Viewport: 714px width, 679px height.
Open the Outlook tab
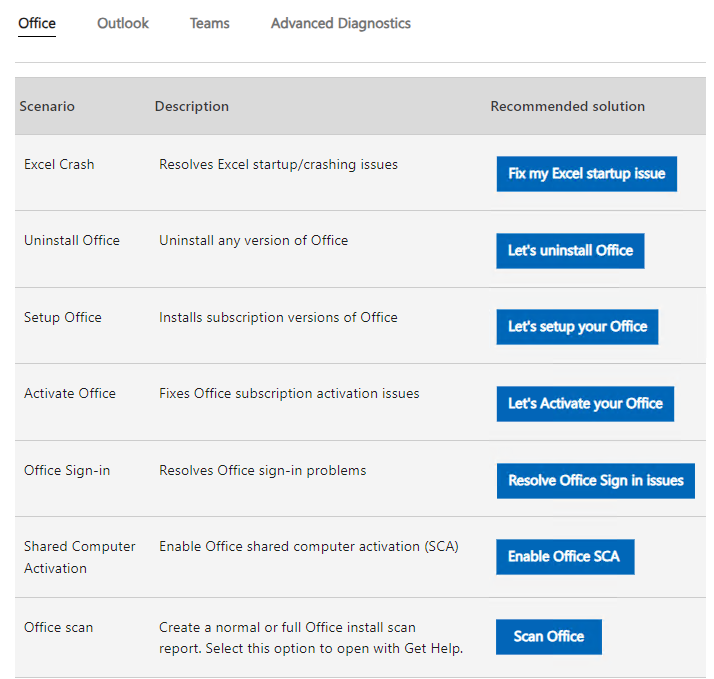click(123, 23)
